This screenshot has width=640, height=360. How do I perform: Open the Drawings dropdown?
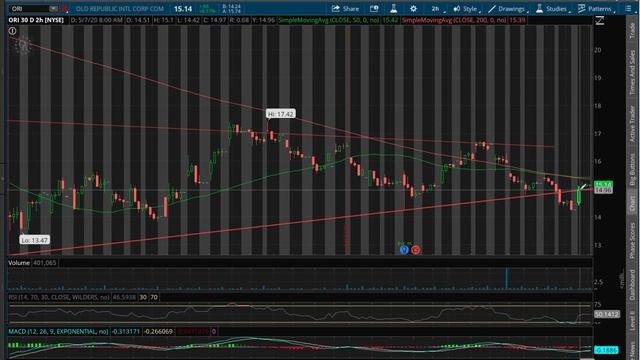tap(508, 9)
